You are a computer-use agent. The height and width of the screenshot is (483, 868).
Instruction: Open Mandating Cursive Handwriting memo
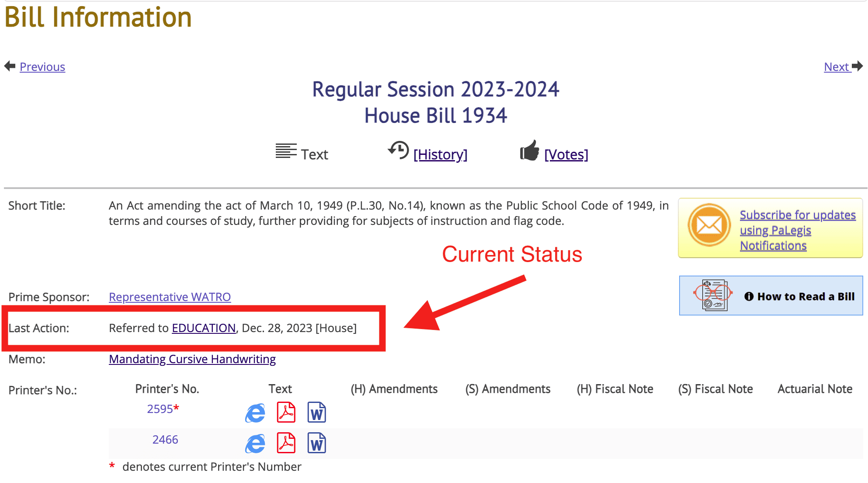[192, 359]
